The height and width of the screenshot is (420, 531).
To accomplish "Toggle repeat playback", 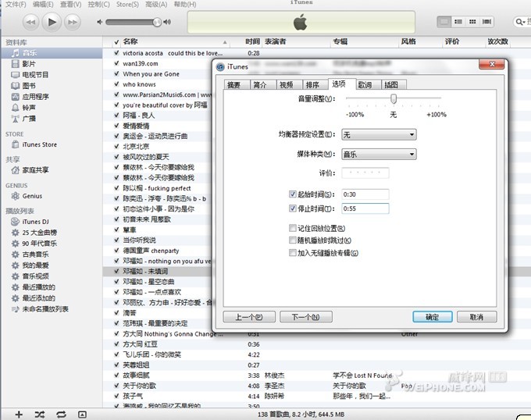I will pyautogui.click(x=61, y=415).
